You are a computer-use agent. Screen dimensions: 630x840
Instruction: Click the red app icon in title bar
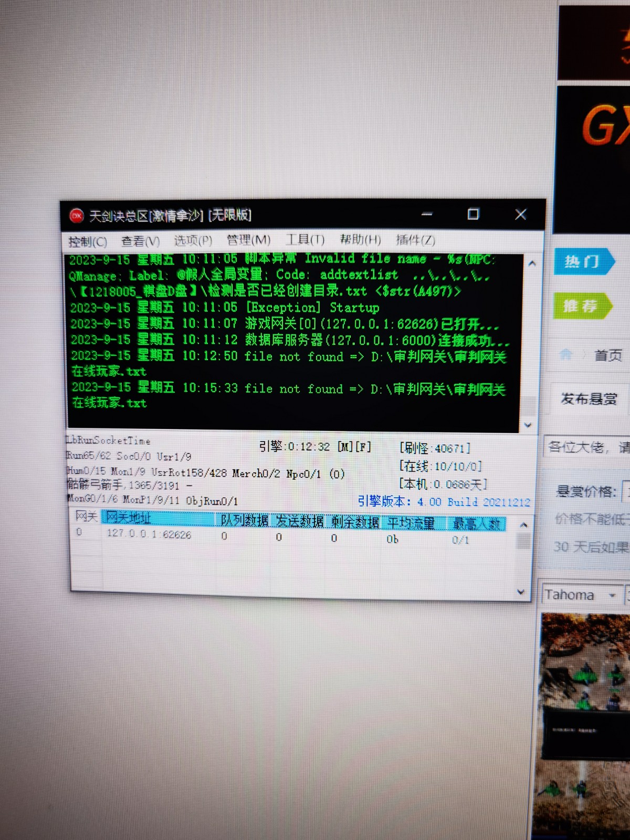click(77, 215)
